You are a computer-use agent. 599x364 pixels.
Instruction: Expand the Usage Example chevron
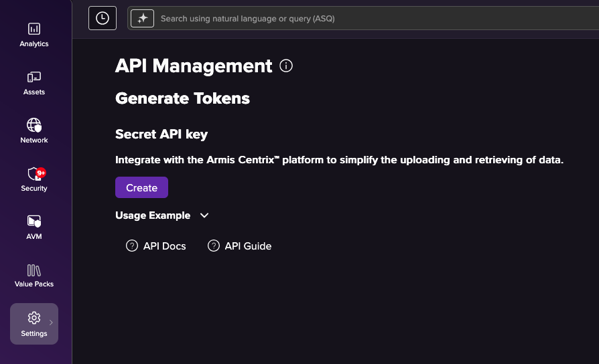click(204, 215)
